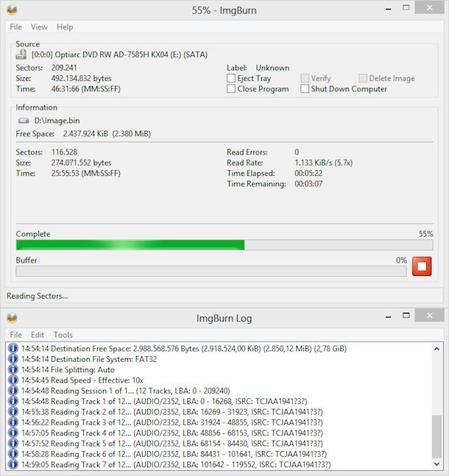Click the Label value Unknown
This screenshot has height=476, width=449.
pos(272,68)
